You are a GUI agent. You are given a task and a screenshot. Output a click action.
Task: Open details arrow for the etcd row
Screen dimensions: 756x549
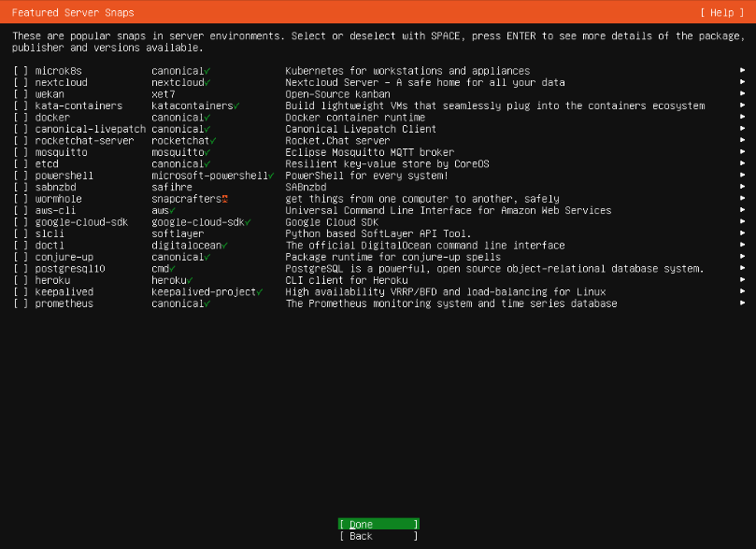(x=742, y=164)
